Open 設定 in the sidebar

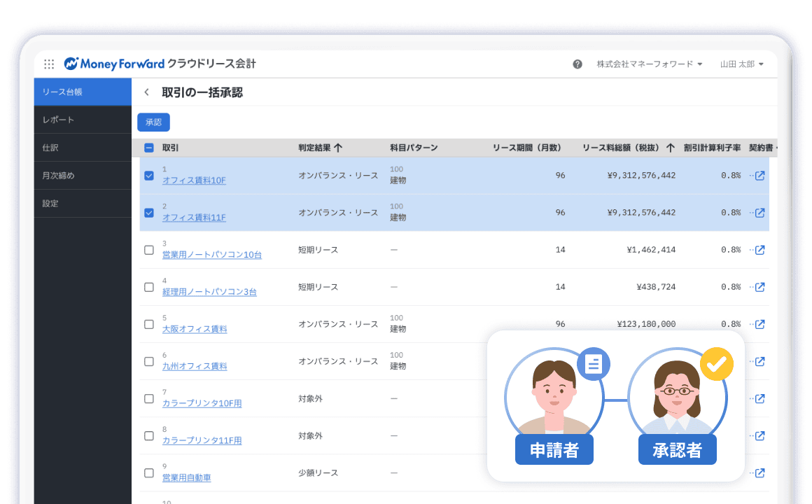point(83,204)
